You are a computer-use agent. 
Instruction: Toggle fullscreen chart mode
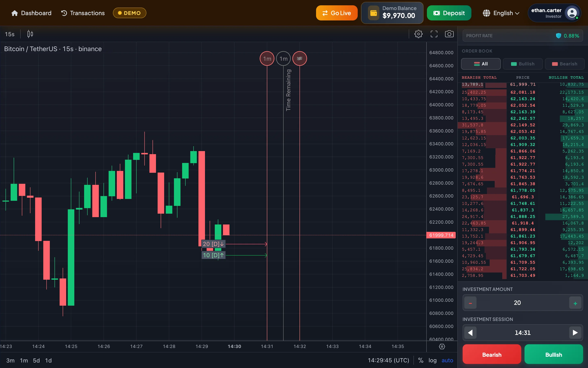click(434, 34)
